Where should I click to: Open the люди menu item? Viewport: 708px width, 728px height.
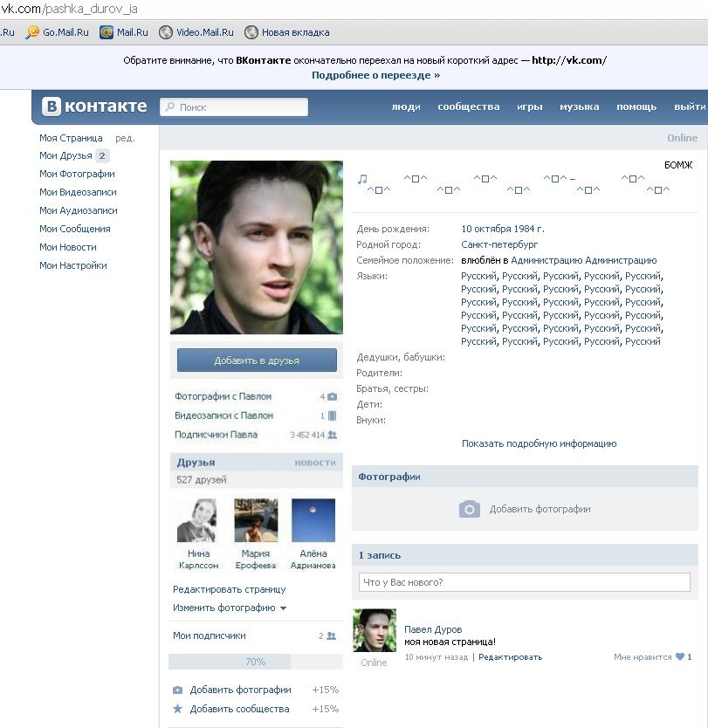406,106
